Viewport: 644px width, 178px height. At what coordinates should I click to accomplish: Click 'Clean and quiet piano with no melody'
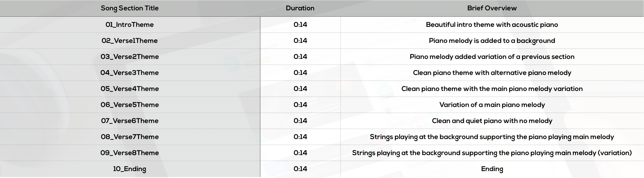pos(492,121)
